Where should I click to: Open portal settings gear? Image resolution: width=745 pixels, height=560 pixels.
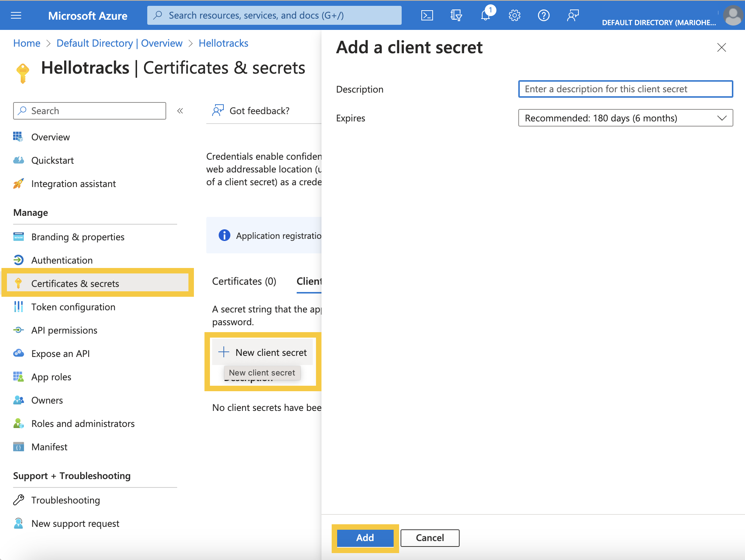(514, 15)
